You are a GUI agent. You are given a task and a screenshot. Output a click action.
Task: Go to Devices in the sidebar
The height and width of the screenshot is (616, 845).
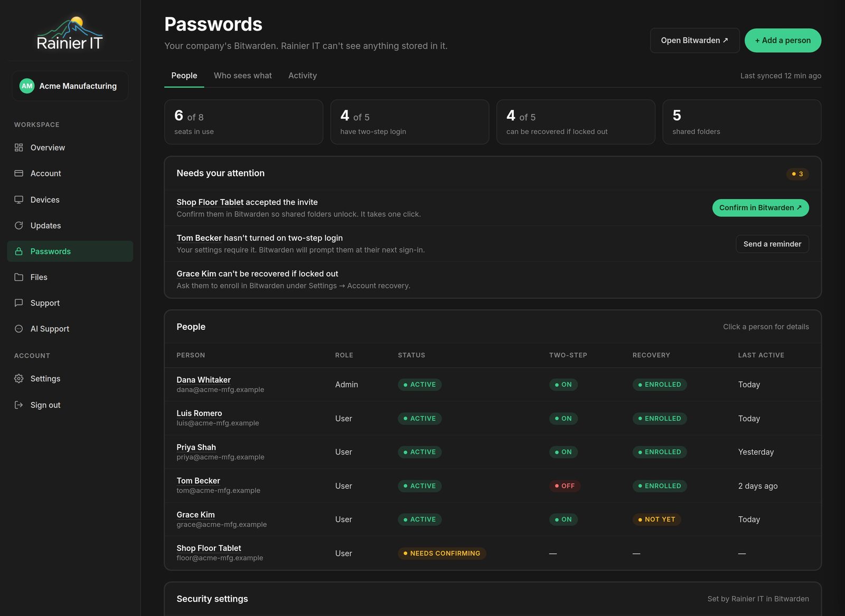[x=70, y=200]
